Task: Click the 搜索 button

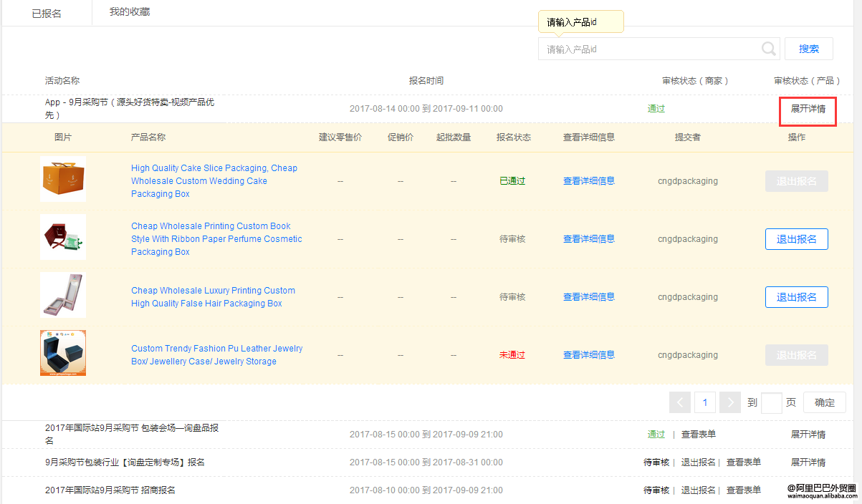Action: click(808, 49)
